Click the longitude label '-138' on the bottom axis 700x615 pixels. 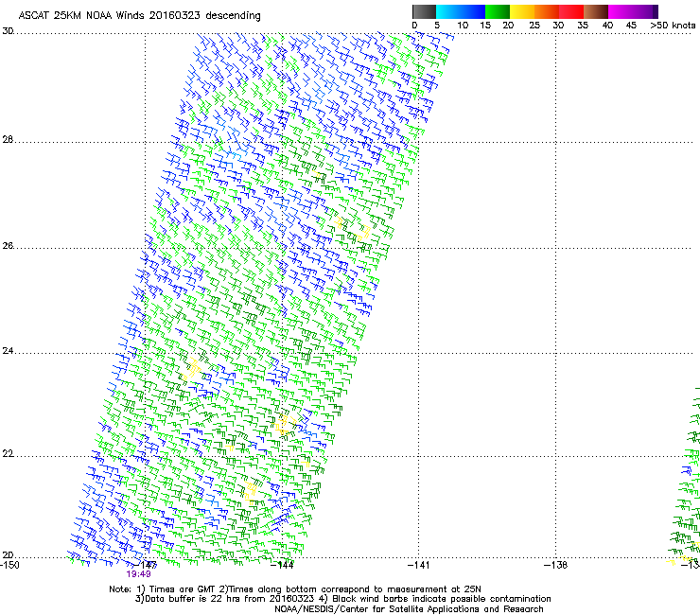coord(556,565)
